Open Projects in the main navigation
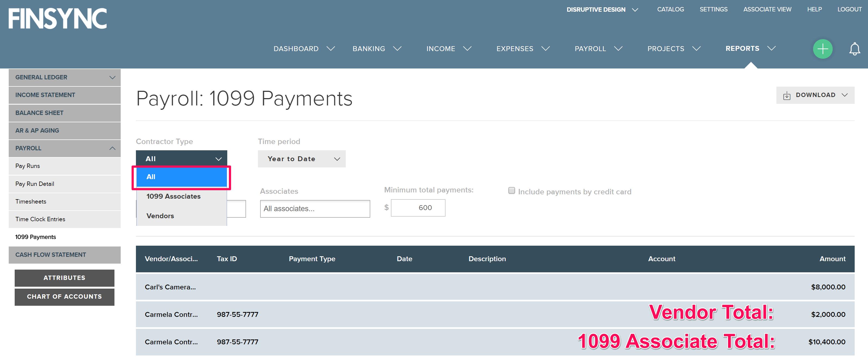The height and width of the screenshot is (359, 868). (x=665, y=49)
